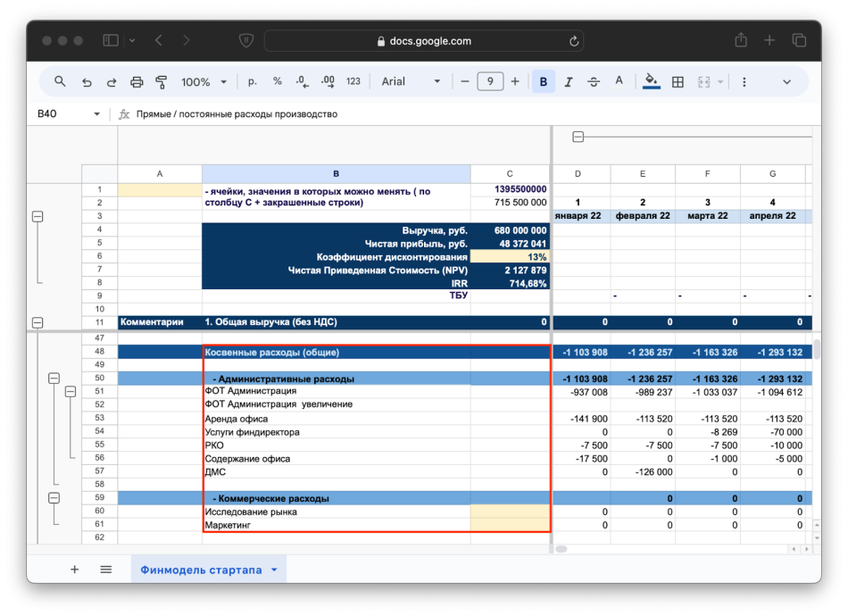Increase the font size
This screenshot has width=848, height=616.
(x=515, y=81)
